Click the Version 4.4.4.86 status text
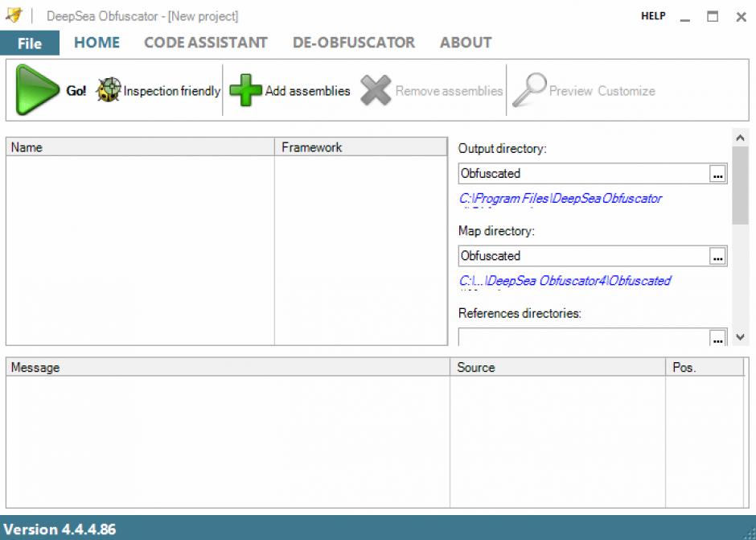 [x=60, y=530]
